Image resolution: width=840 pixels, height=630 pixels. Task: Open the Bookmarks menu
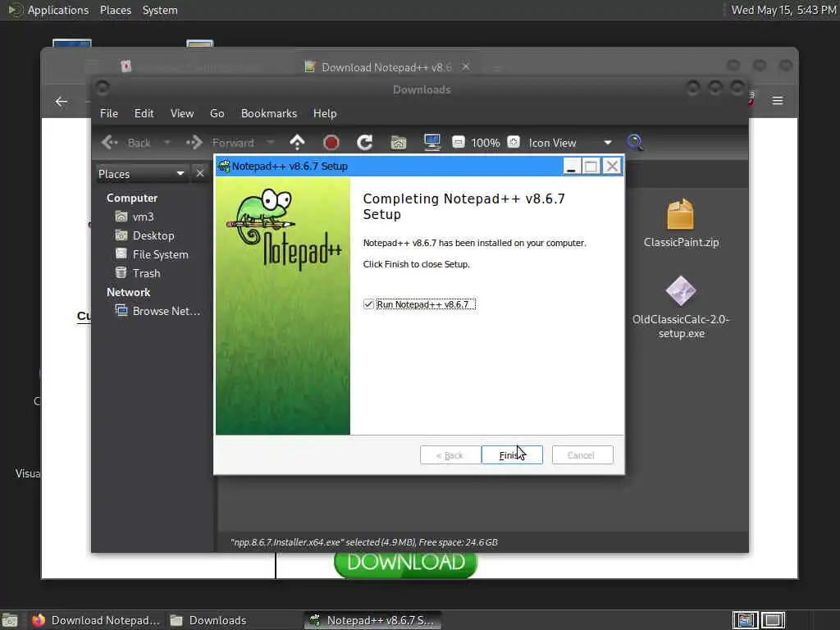tap(269, 113)
